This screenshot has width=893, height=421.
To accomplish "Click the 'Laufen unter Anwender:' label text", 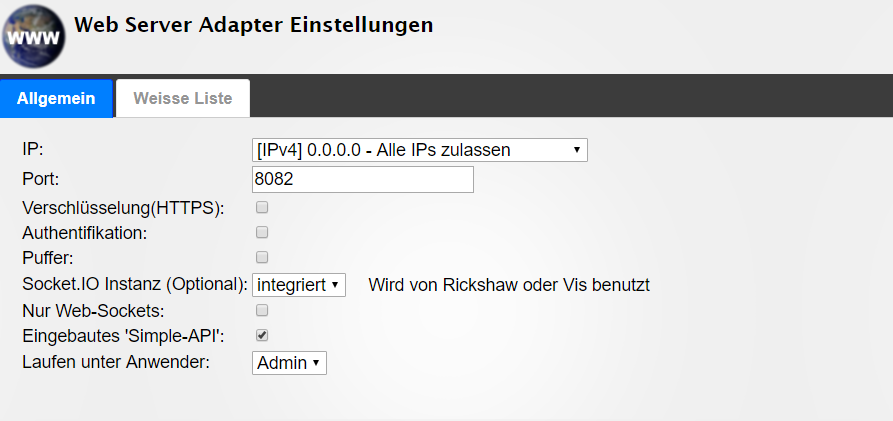I will [x=116, y=362].
